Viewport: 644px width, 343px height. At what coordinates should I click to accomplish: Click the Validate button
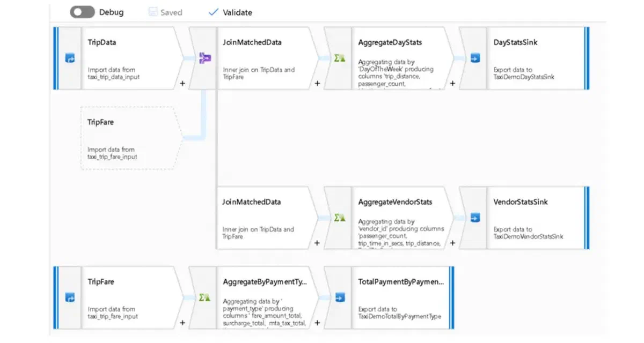(x=230, y=11)
